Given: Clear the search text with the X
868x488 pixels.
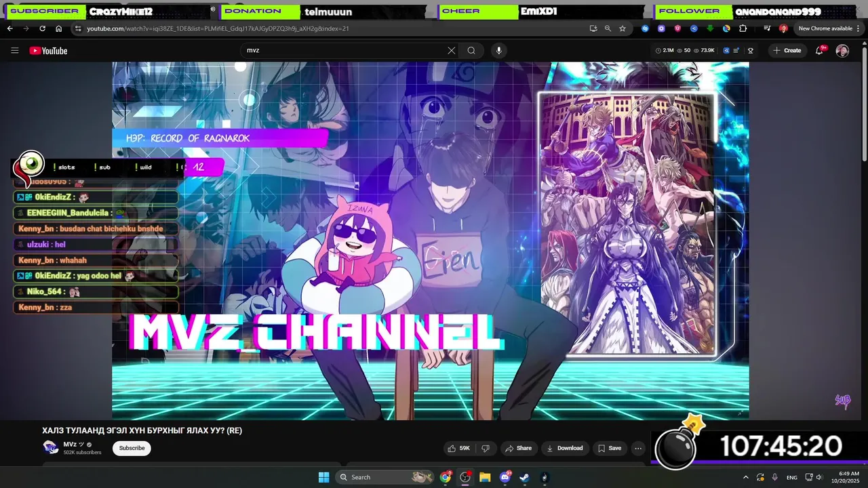Looking at the screenshot, I should point(452,50).
